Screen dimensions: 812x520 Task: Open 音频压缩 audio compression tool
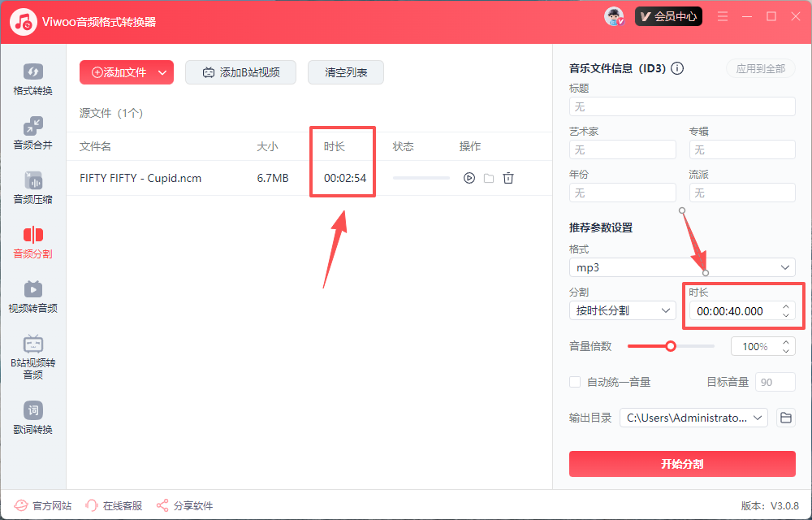coord(32,188)
